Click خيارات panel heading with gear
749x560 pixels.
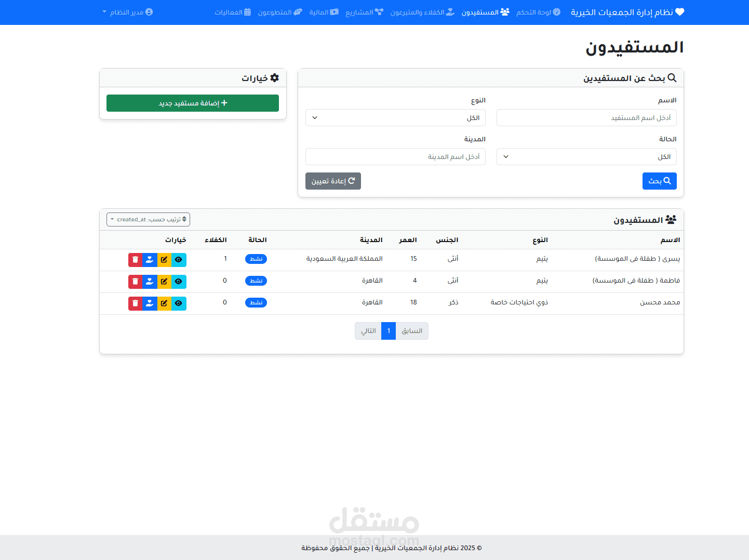click(x=260, y=78)
